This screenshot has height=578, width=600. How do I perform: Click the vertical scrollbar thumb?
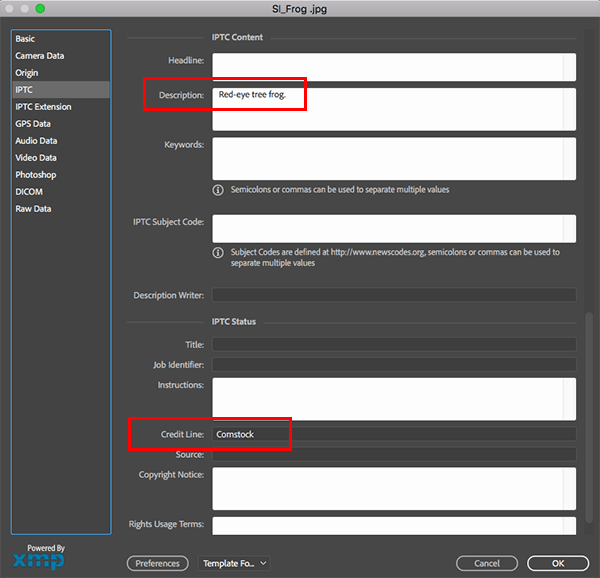tap(589, 418)
